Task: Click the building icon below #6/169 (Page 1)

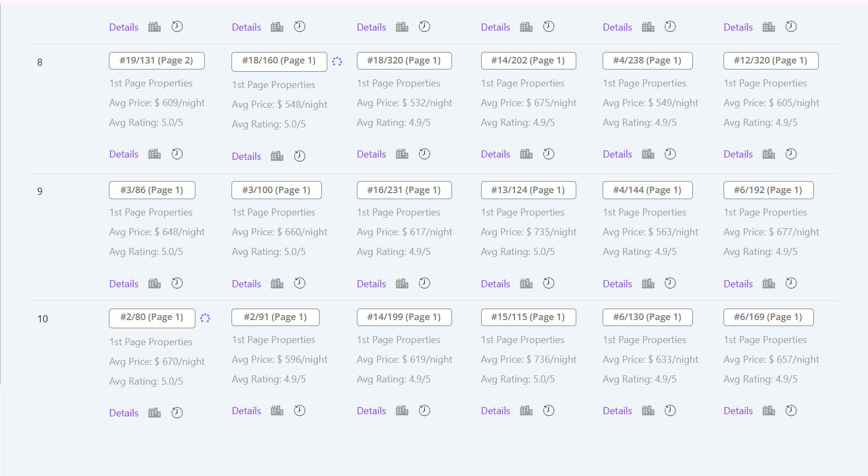Action: click(768, 411)
